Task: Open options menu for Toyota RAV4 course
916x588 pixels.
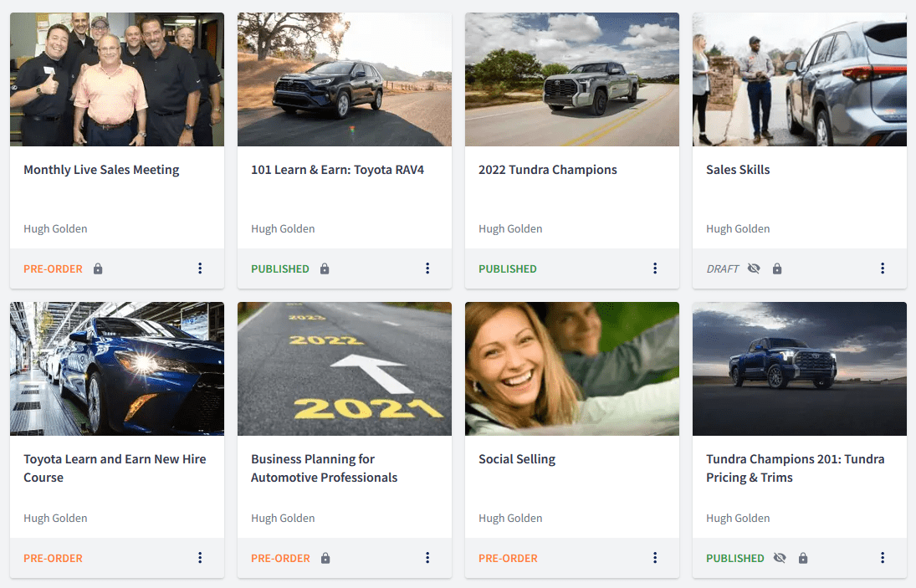Action: 427,268
